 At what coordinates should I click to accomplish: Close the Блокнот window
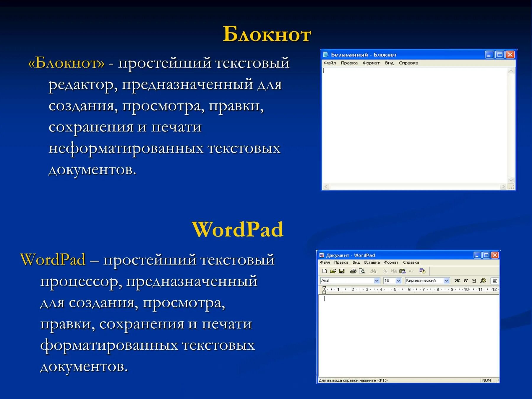click(x=510, y=55)
